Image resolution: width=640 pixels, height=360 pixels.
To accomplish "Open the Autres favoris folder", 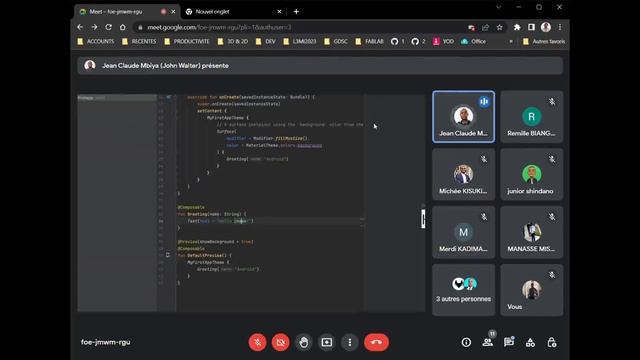I will (544, 41).
